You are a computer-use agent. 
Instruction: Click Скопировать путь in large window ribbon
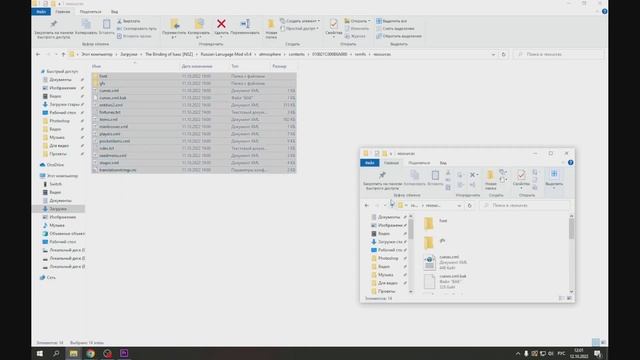click(137, 29)
